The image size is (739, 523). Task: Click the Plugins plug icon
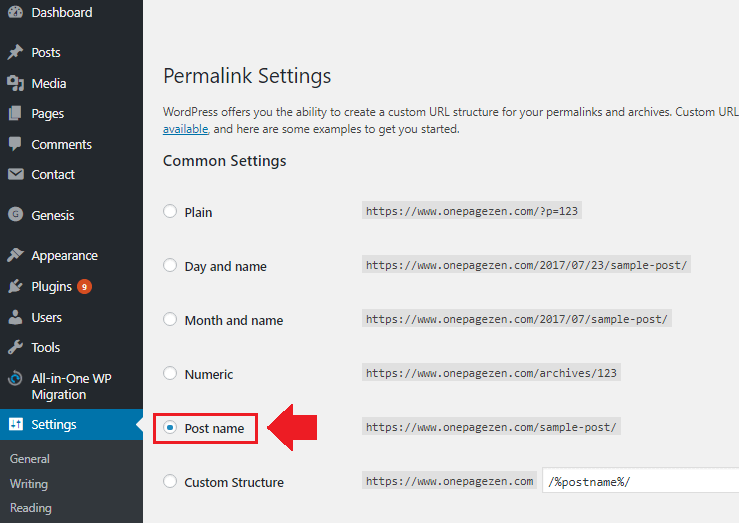pos(15,286)
